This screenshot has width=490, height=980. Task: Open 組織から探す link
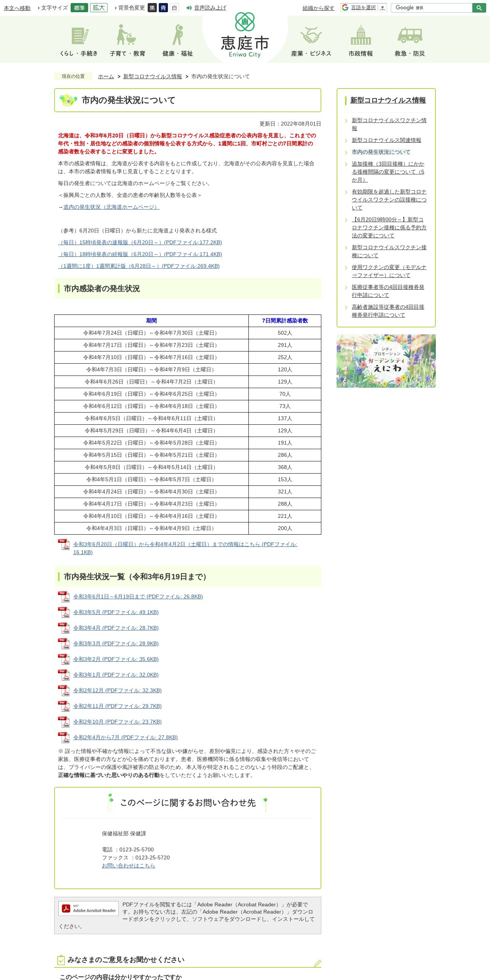click(319, 8)
